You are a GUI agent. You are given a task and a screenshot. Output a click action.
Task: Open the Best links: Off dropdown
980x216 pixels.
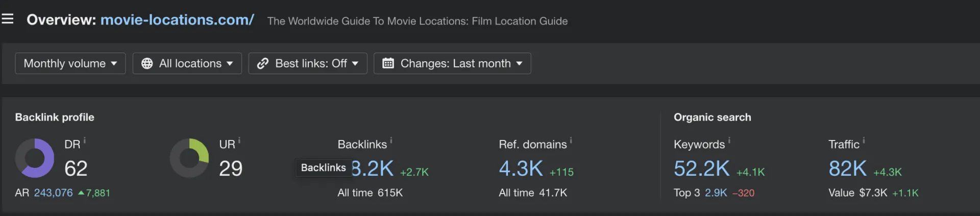pos(308,63)
